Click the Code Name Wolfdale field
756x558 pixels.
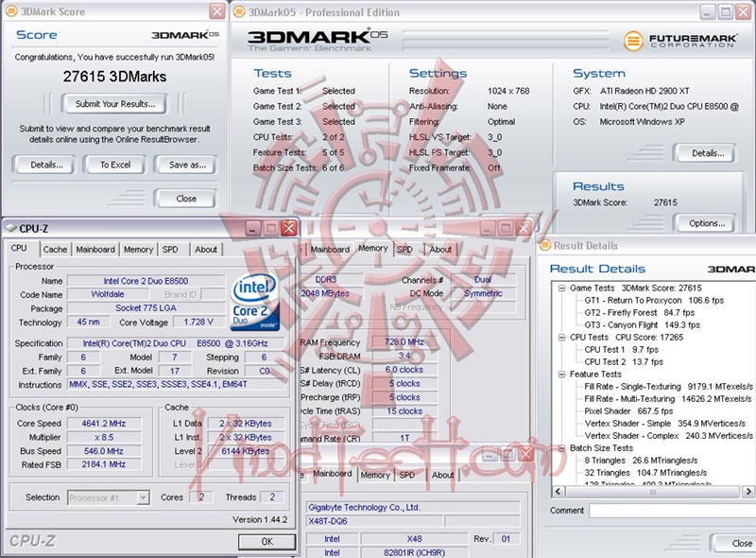tap(107, 294)
